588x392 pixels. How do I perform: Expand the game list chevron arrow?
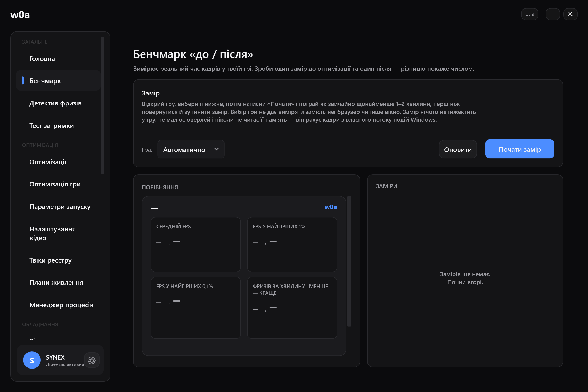pos(216,149)
